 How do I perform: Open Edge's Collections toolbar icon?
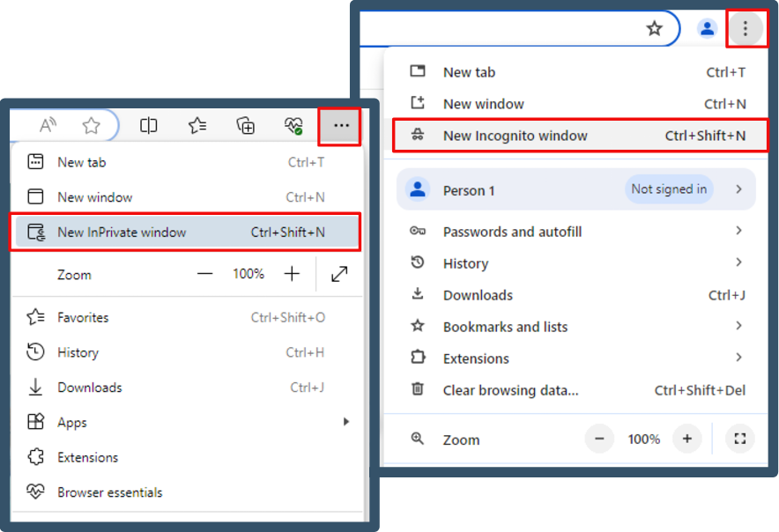point(246,126)
